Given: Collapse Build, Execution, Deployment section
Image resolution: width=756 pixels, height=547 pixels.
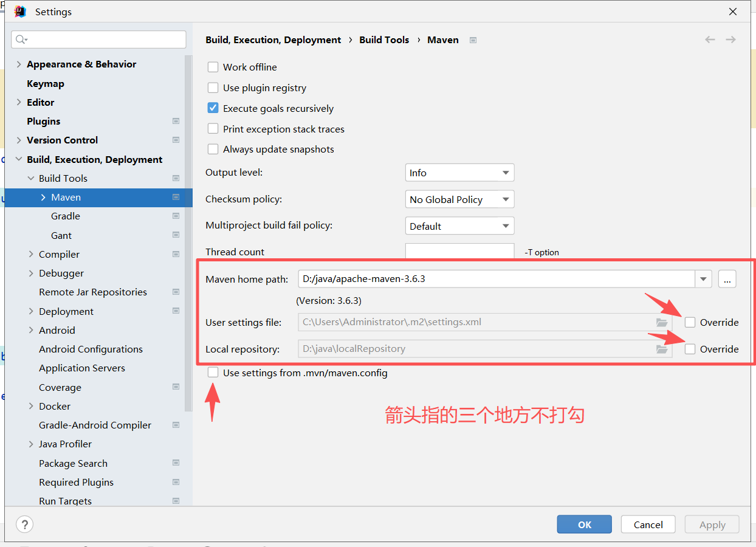Looking at the screenshot, I should click(18, 159).
